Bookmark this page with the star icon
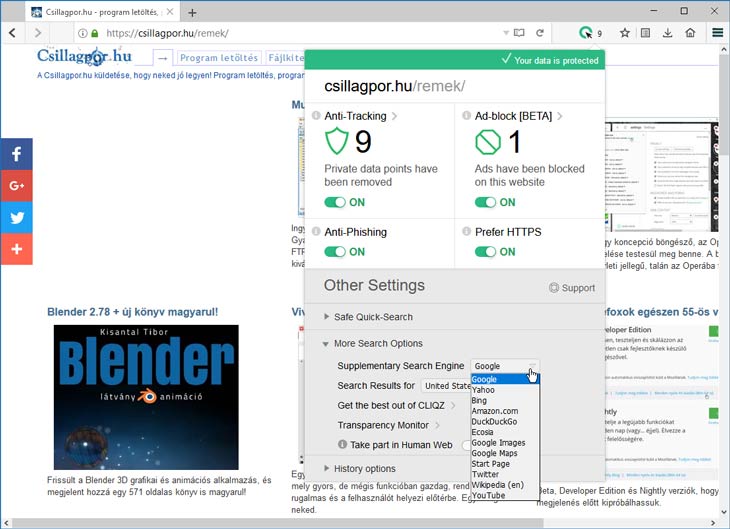The image size is (730, 529). (624, 33)
